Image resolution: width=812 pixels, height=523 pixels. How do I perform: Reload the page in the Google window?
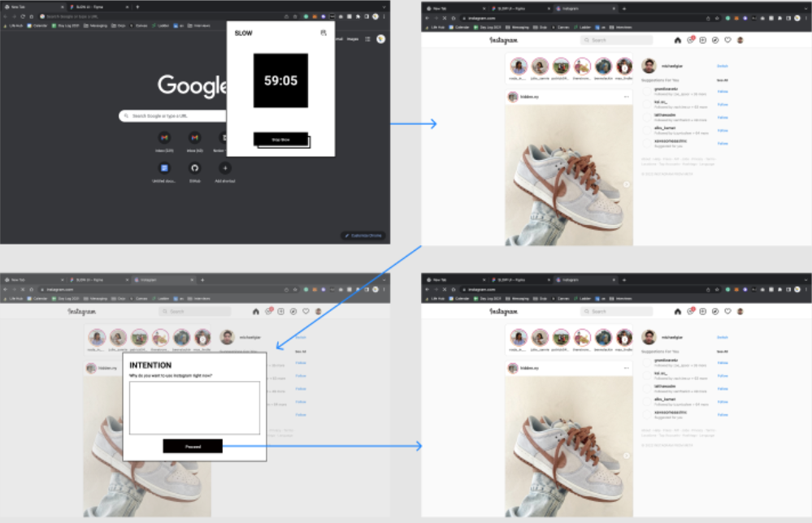click(23, 16)
